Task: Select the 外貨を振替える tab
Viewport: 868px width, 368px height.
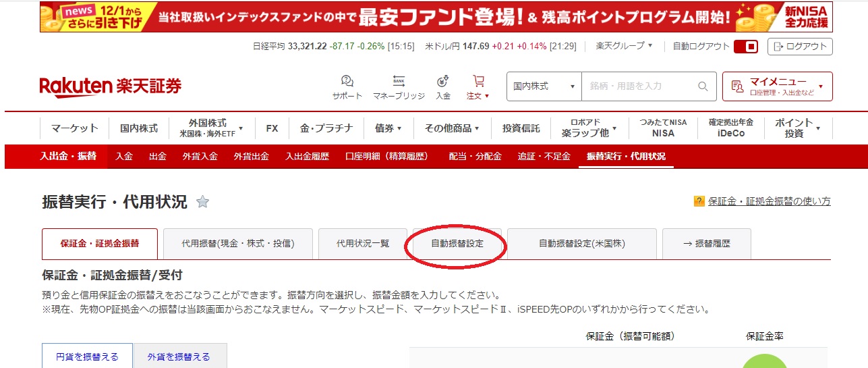Action: coord(179,356)
